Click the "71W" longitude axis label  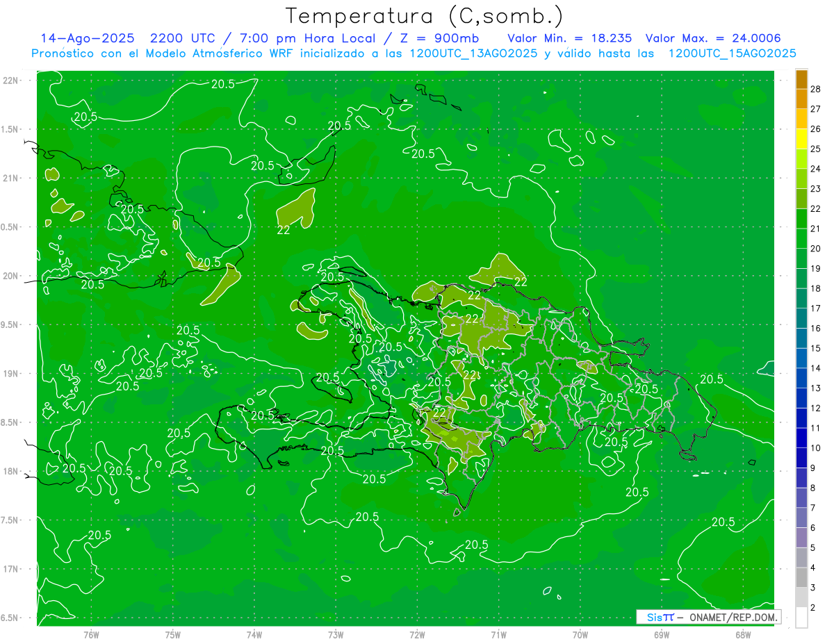[x=498, y=635]
